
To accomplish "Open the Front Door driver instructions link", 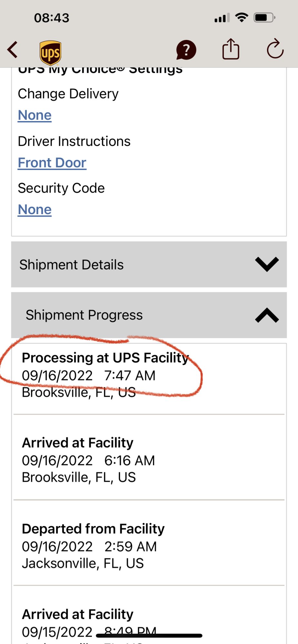I will coord(52,163).
